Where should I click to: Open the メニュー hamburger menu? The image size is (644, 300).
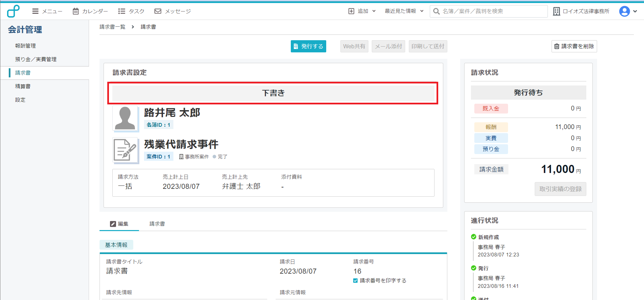[47, 11]
